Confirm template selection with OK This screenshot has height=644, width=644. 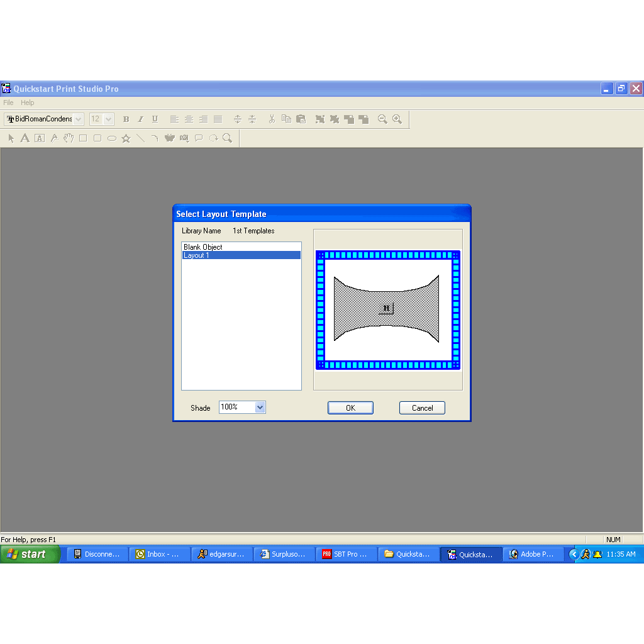pyautogui.click(x=350, y=408)
